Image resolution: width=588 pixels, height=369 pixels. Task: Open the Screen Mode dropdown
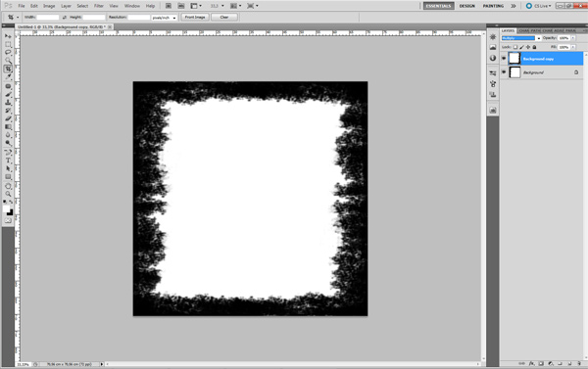[253, 6]
